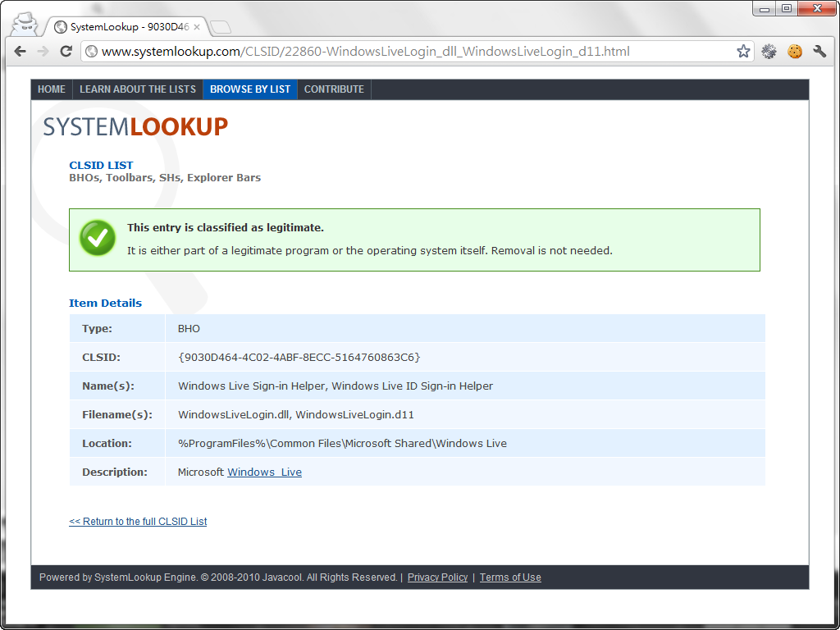Click the CLSID value {9030D464-4C02-4ABF-8ECC-5164760863C6}

(299, 358)
